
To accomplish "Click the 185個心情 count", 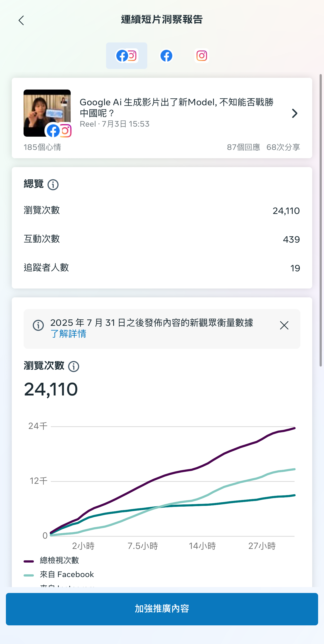I will (42, 147).
